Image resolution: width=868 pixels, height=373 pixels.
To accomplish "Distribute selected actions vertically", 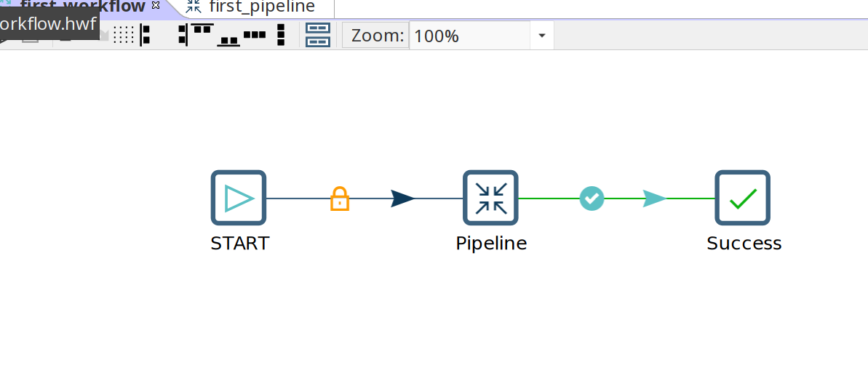I will [x=281, y=34].
